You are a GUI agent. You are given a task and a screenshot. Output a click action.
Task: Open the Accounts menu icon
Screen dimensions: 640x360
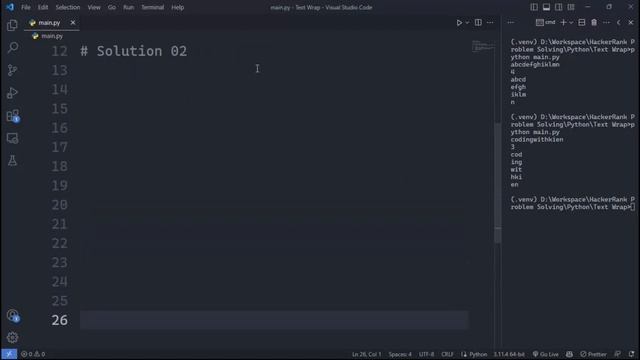pos(13,316)
